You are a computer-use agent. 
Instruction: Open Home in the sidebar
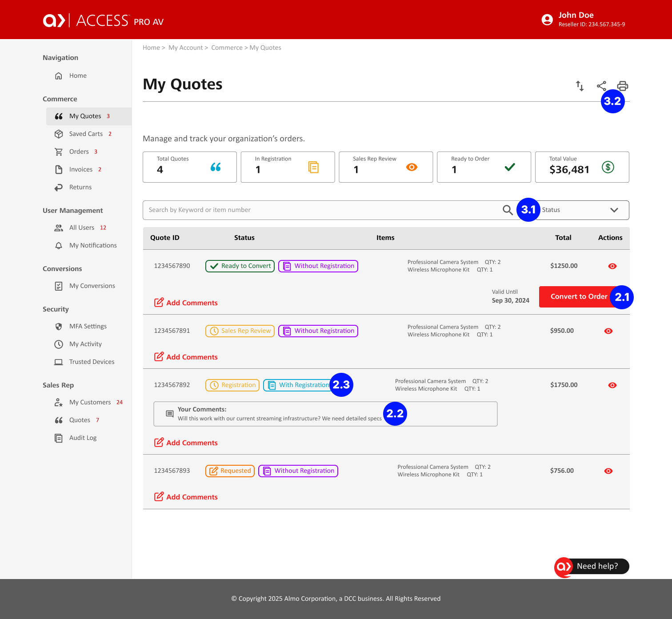(x=78, y=76)
